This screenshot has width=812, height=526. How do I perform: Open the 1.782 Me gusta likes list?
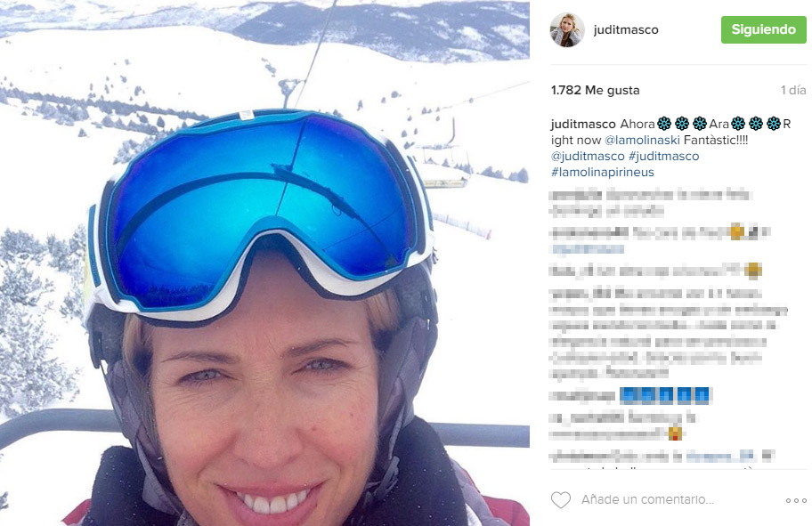click(x=595, y=90)
